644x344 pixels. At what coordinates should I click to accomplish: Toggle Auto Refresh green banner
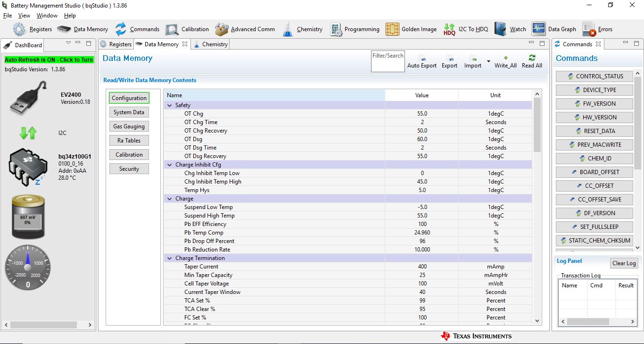click(x=49, y=60)
